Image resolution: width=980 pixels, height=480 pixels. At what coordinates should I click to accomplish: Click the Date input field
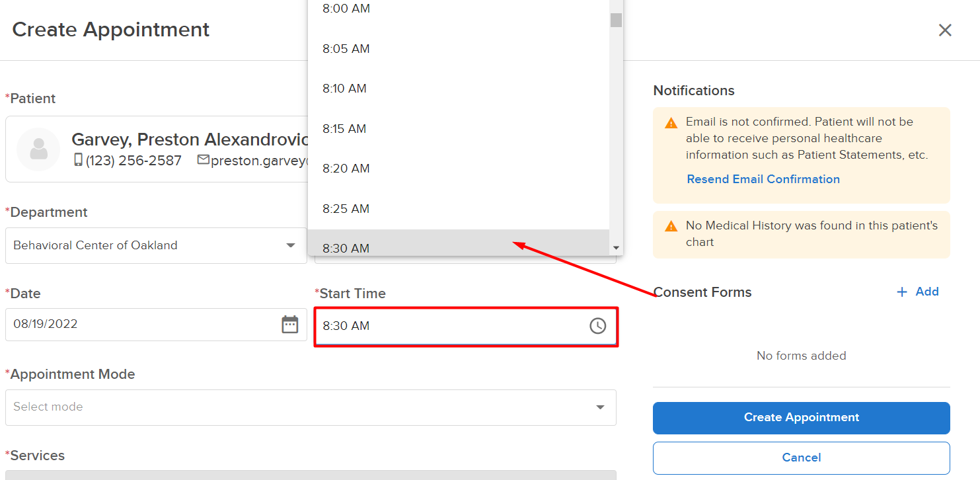(156, 325)
